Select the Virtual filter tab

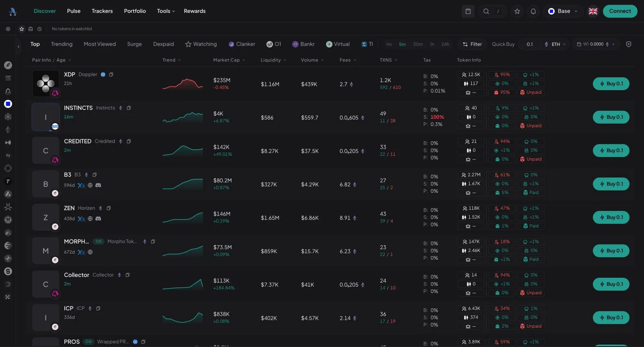338,44
